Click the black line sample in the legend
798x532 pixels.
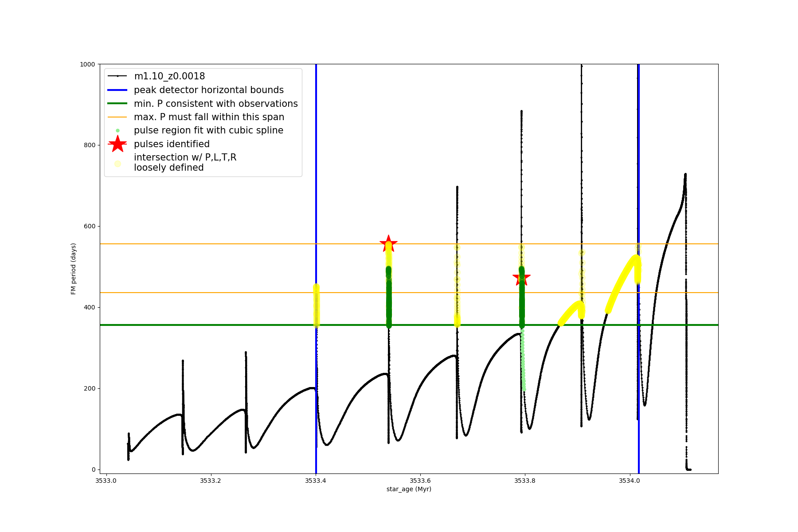[x=117, y=76]
